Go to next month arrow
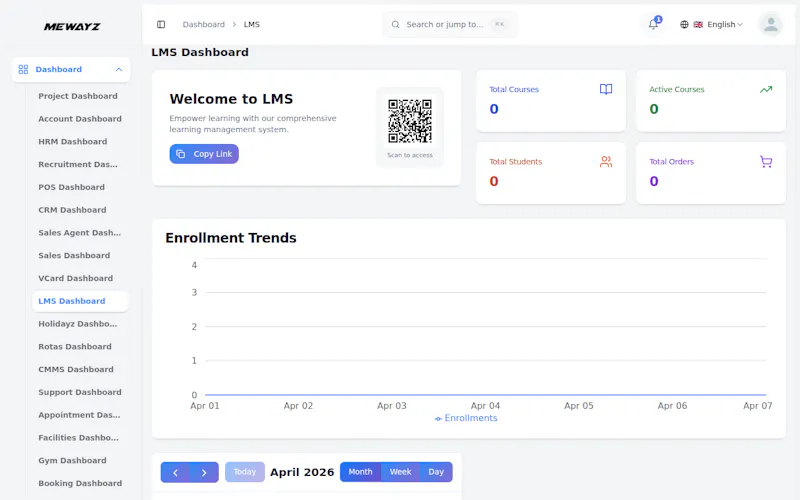The image size is (800, 500). 204,472
